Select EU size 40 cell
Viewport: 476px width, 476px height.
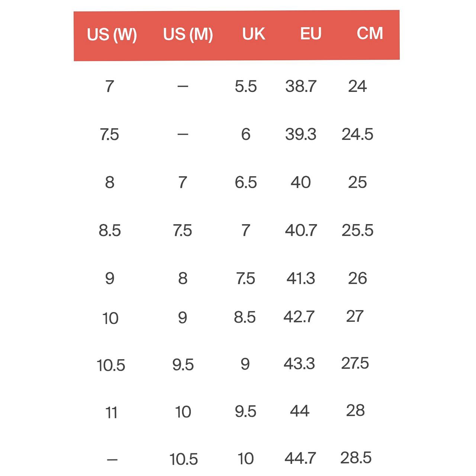click(301, 182)
